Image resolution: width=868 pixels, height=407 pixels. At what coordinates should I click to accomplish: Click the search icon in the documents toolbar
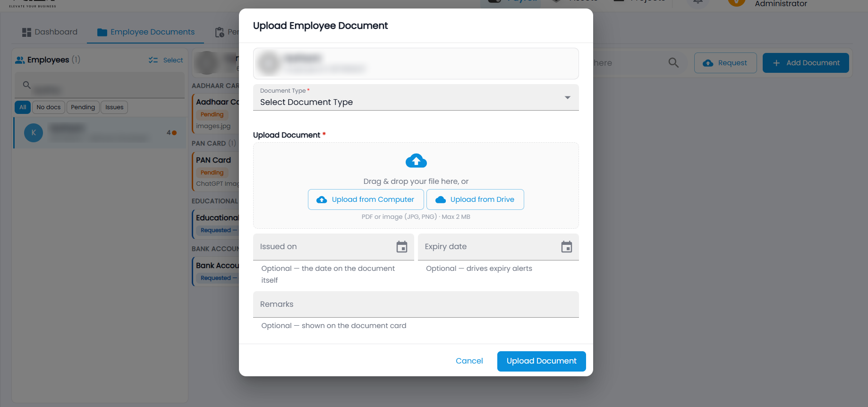[x=673, y=63]
